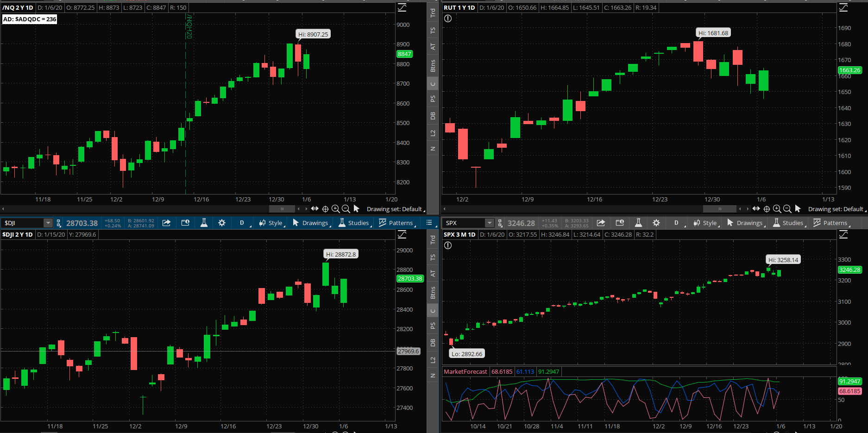The height and width of the screenshot is (433, 868).
Task: Toggle the TS sidebar panel beside /NQ chart
Action: click(x=433, y=30)
